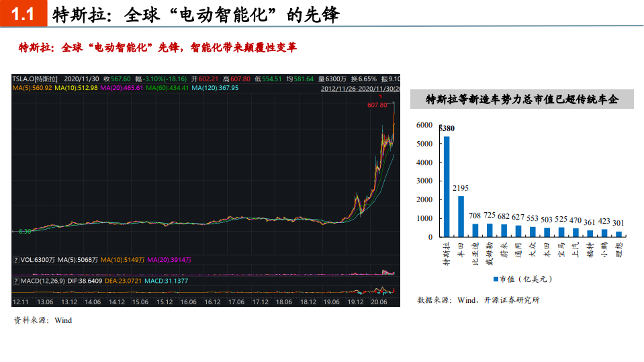The image size is (644, 362).
Task: Click the 627 value for 通用
Action: click(518, 217)
